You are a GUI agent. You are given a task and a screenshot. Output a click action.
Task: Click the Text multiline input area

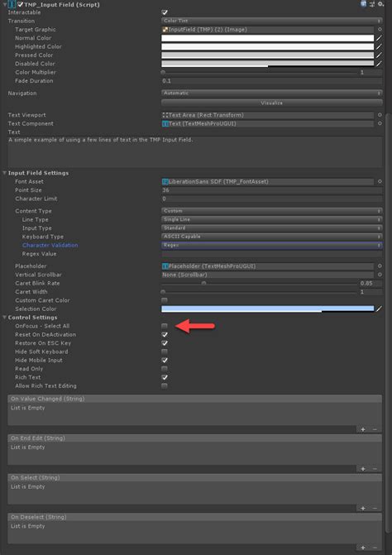click(195, 152)
